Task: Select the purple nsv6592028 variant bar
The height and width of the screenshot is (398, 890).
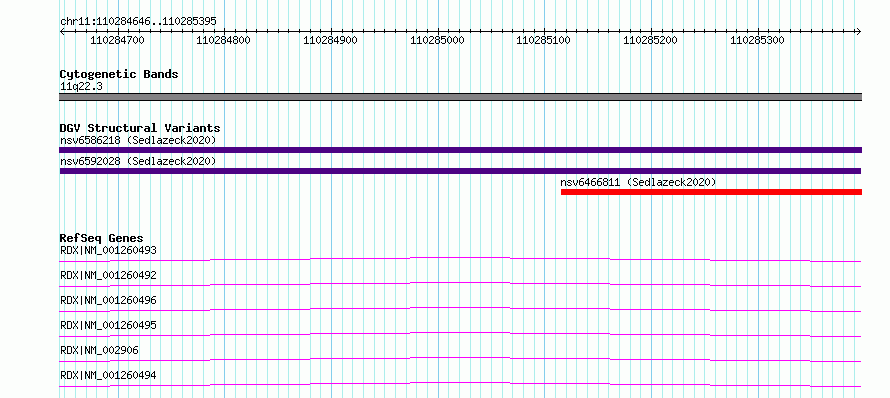Action: coord(460,171)
